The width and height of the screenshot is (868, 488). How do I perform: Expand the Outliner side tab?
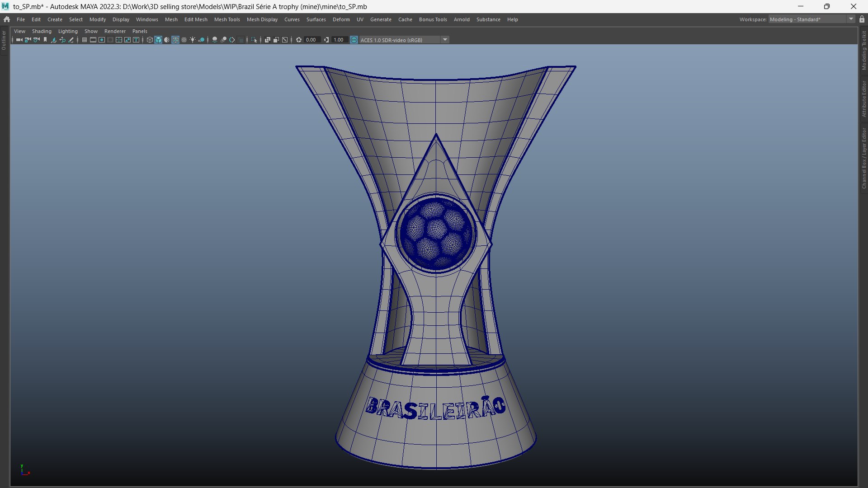point(4,40)
